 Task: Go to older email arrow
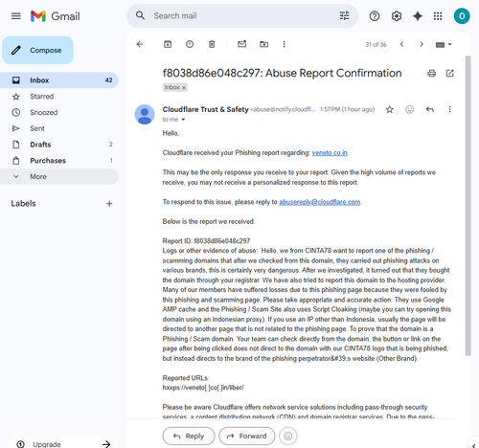point(422,44)
